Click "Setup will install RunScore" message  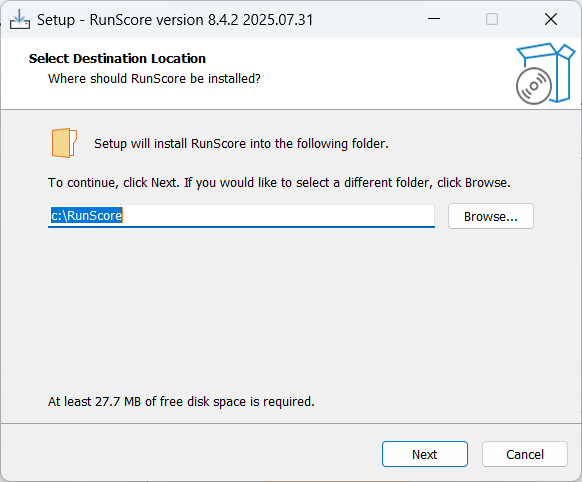(x=241, y=144)
